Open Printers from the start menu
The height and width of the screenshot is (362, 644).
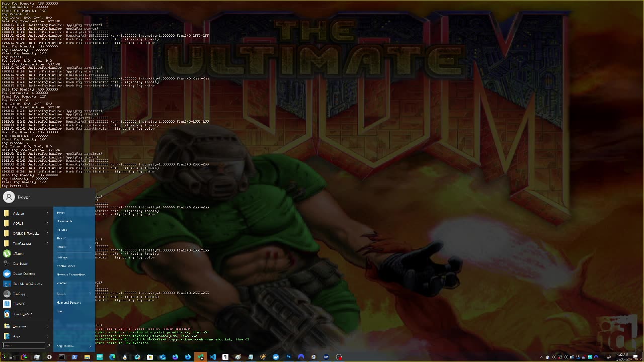(x=61, y=283)
